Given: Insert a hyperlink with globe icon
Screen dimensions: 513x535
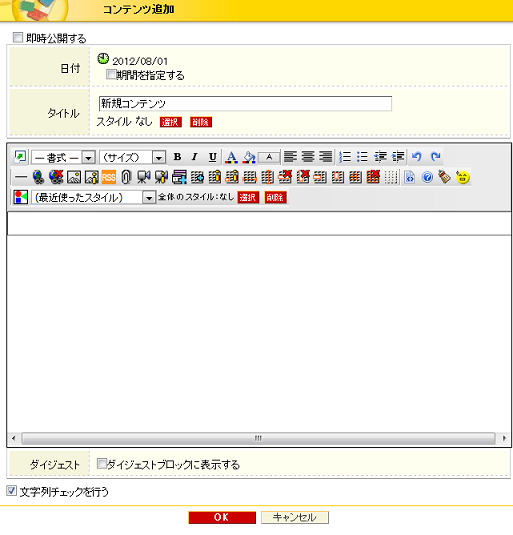Looking at the screenshot, I should point(38,177).
